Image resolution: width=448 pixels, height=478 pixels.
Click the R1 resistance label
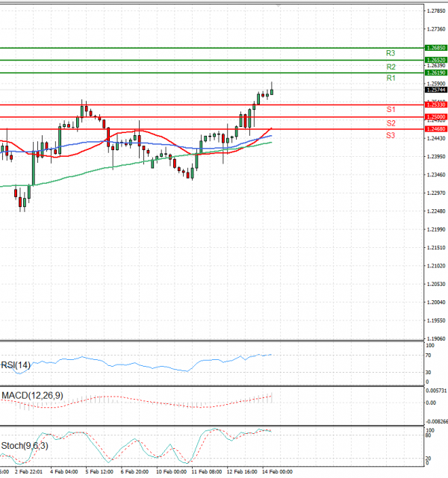tap(391, 78)
